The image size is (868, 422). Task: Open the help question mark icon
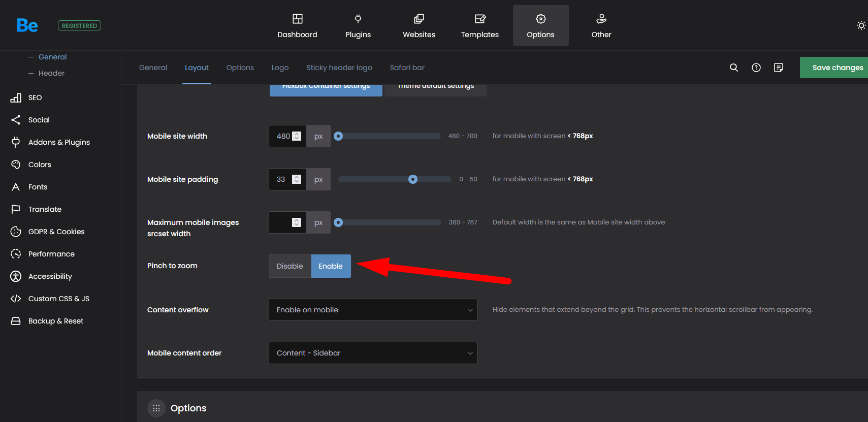click(756, 68)
